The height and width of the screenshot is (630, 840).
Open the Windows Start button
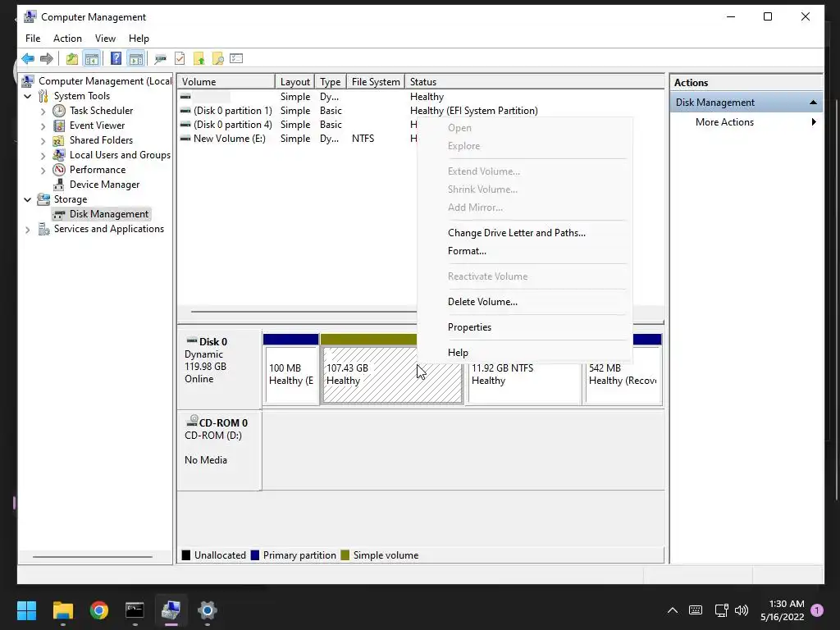pyautogui.click(x=26, y=610)
